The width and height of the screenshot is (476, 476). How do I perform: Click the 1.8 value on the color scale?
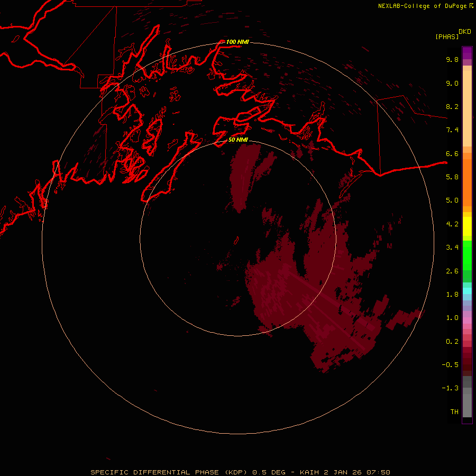coord(452,295)
